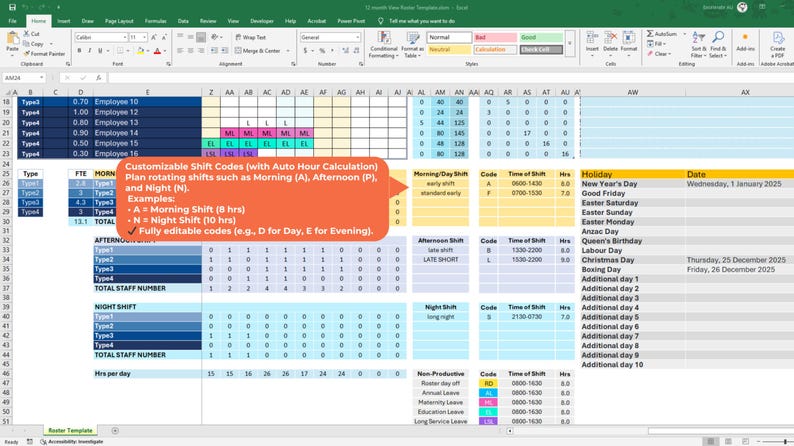
Task: Open the account profile picture
Action: coord(742,7)
